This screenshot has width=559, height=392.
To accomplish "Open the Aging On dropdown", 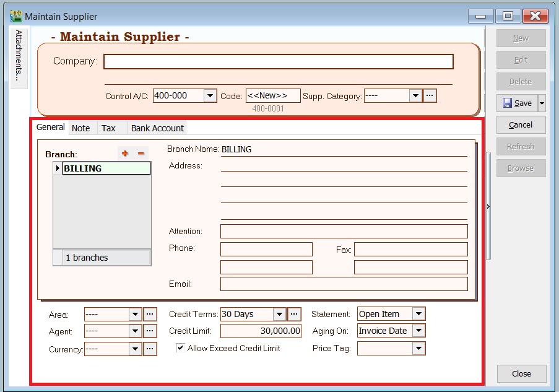I will (419, 331).
